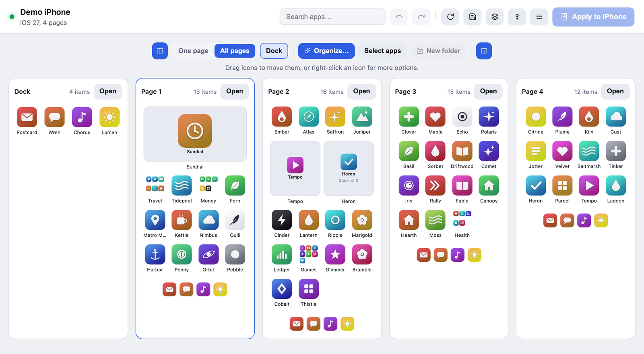Select the Polaris app icon on Page 3
644x354 pixels.
pyautogui.click(x=489, y=117)
